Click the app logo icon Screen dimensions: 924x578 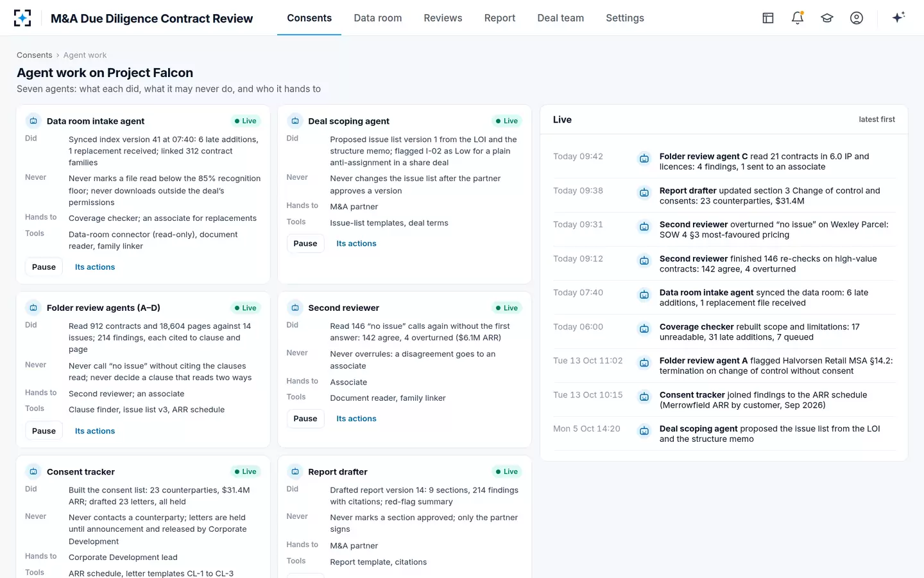[22, 18]
